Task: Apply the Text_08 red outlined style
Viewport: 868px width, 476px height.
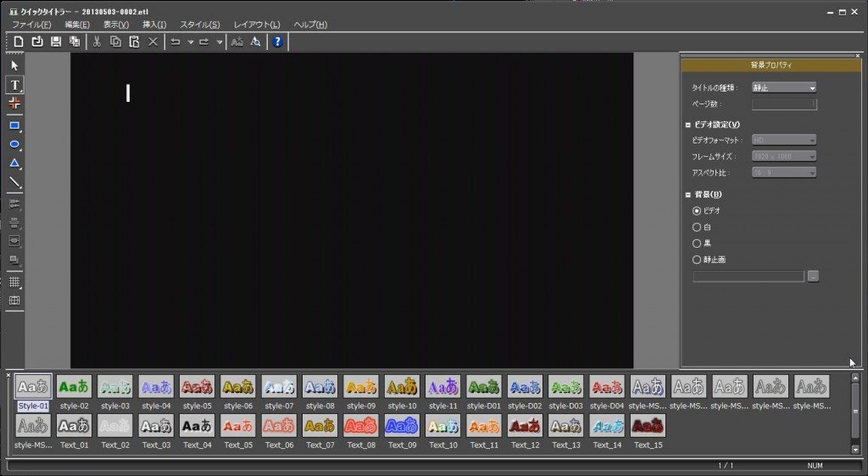Action: pyautogui.click(x=361, y=426)
